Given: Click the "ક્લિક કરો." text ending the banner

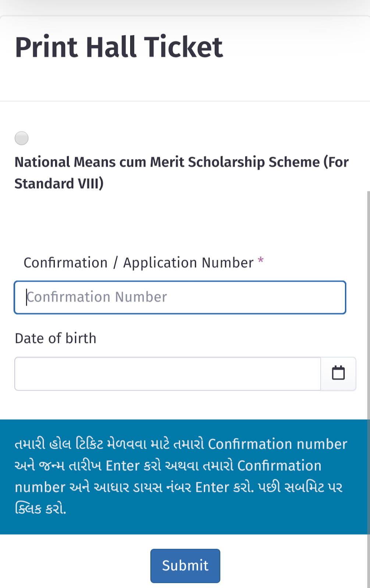Looking at the screenshot, I should tap(40, 509).
